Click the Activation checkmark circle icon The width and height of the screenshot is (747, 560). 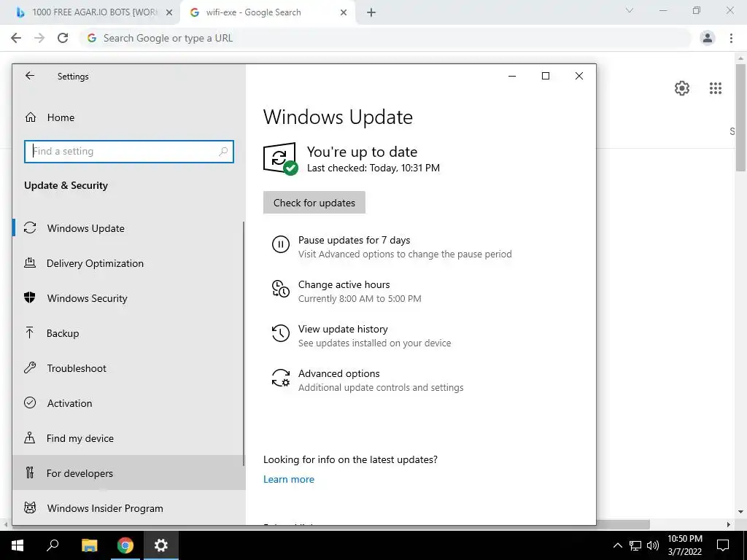[30, 402]
